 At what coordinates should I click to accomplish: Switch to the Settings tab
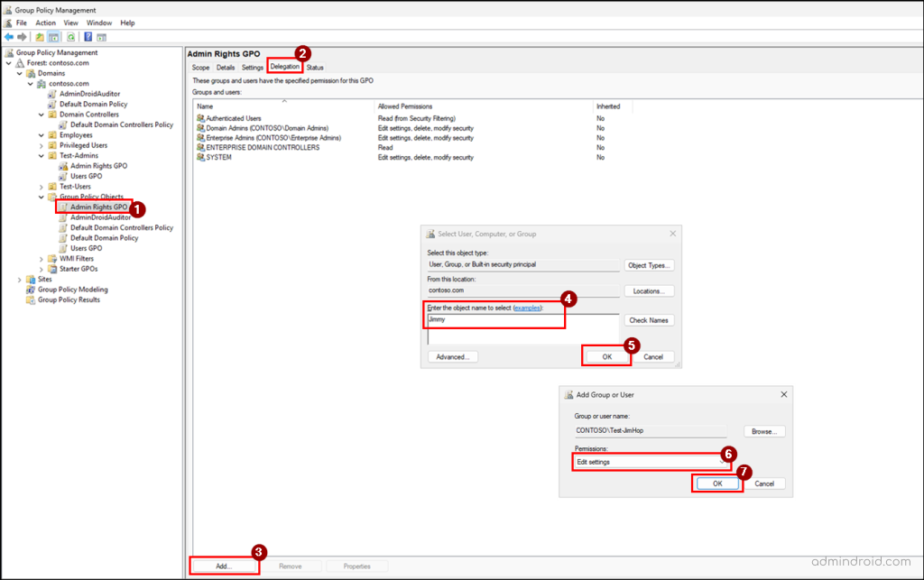252,67
